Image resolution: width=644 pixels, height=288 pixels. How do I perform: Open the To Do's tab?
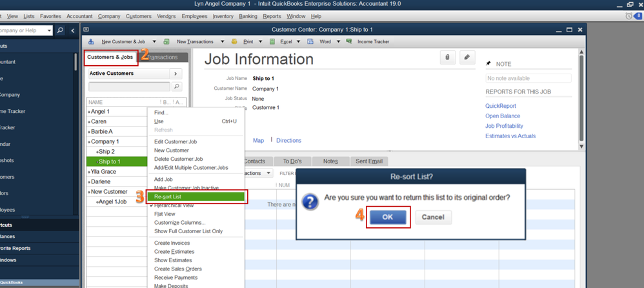tap(292, 161)
